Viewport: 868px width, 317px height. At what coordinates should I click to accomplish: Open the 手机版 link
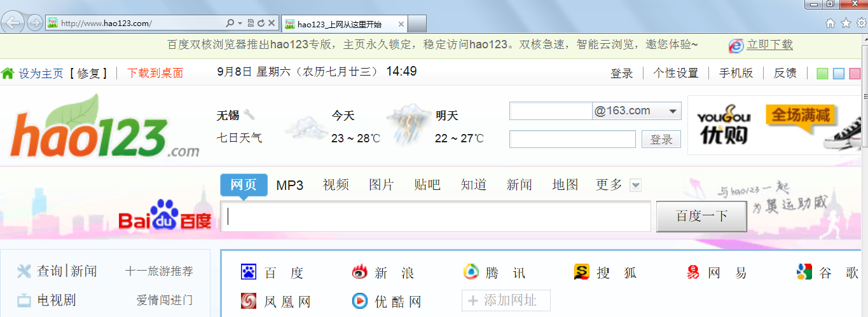[736, 74]
